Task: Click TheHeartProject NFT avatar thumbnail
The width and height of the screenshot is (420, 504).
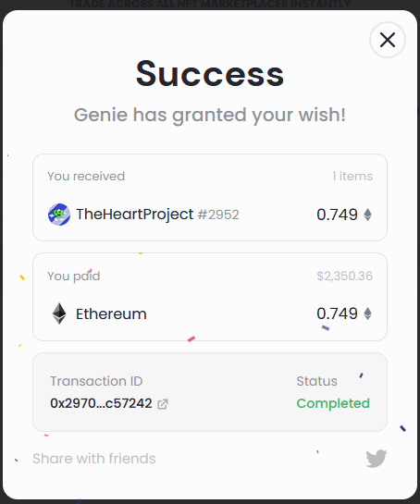Action: click(59, 215)
